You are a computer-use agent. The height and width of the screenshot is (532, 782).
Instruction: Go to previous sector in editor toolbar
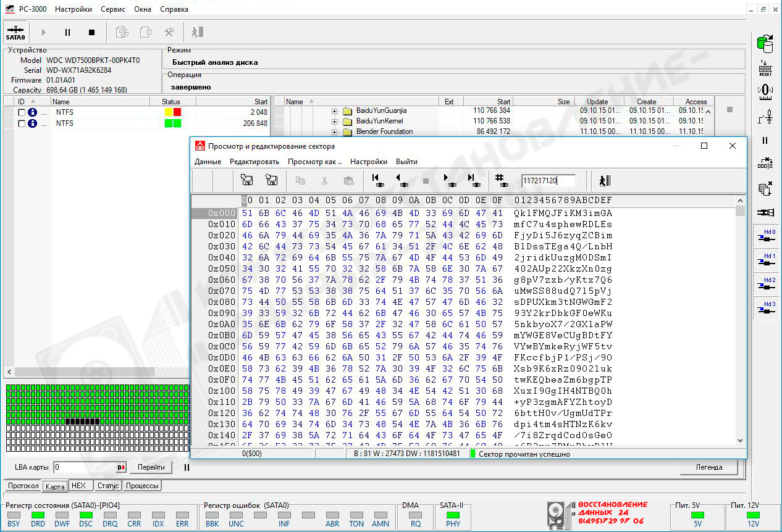pos(402,180)
